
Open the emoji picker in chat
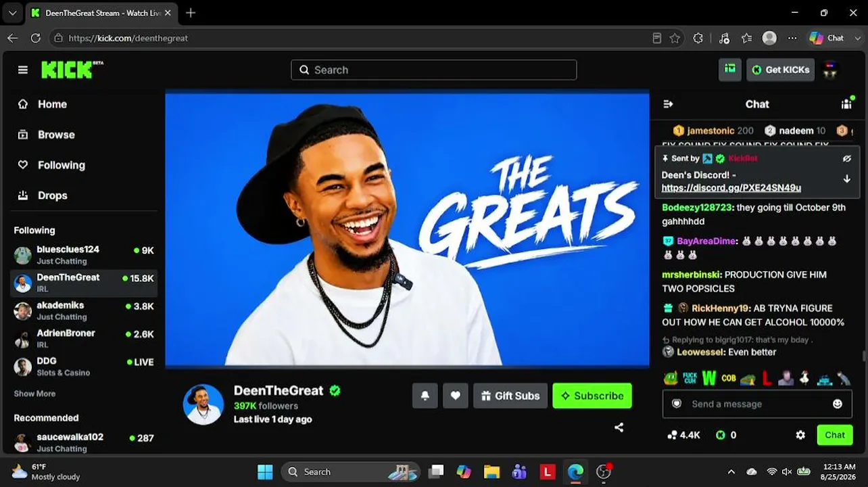tap(838, 404)
